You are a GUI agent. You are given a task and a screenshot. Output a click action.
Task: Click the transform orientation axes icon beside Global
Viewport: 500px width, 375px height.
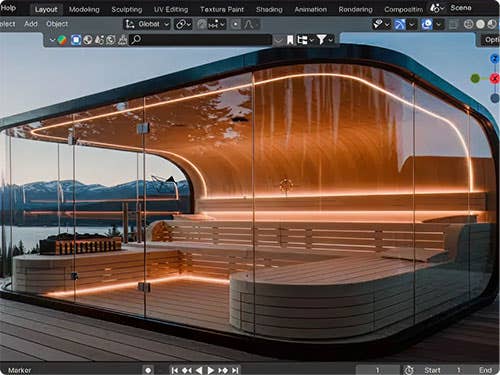coord(130,24)
